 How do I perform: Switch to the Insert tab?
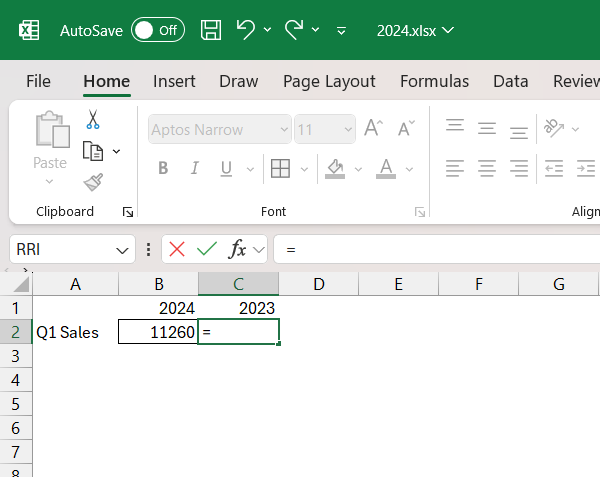[174, 81]
